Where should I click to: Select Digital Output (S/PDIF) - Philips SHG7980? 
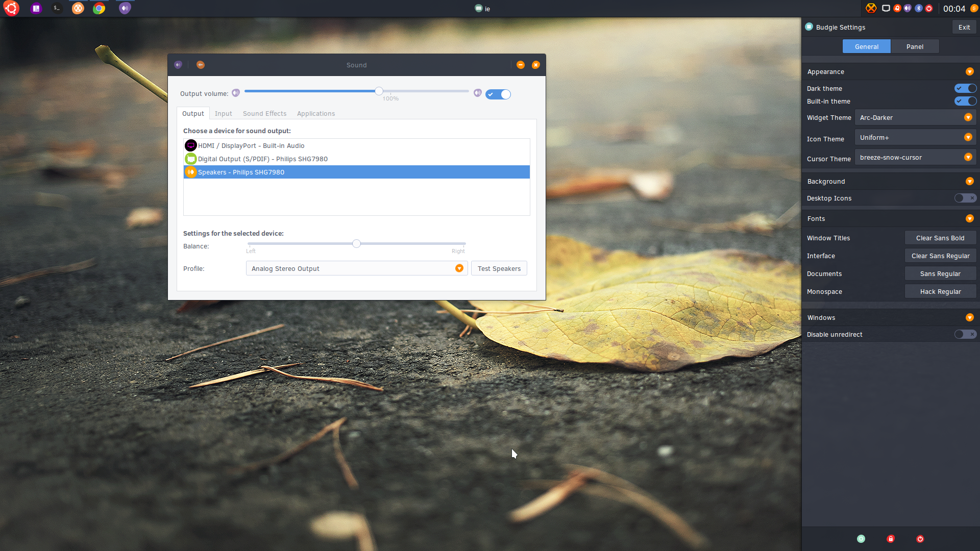(x=356, y=159)
